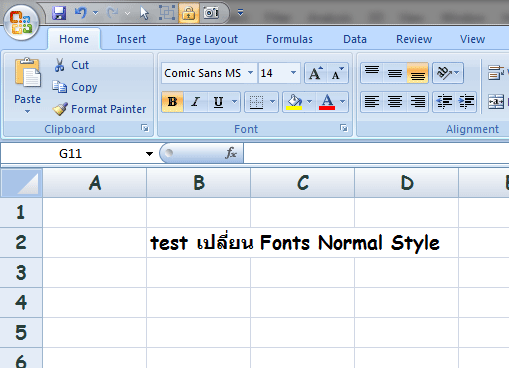Toggle Bold formatting
The width and height of the screenshot is (509, 368).
172,102
